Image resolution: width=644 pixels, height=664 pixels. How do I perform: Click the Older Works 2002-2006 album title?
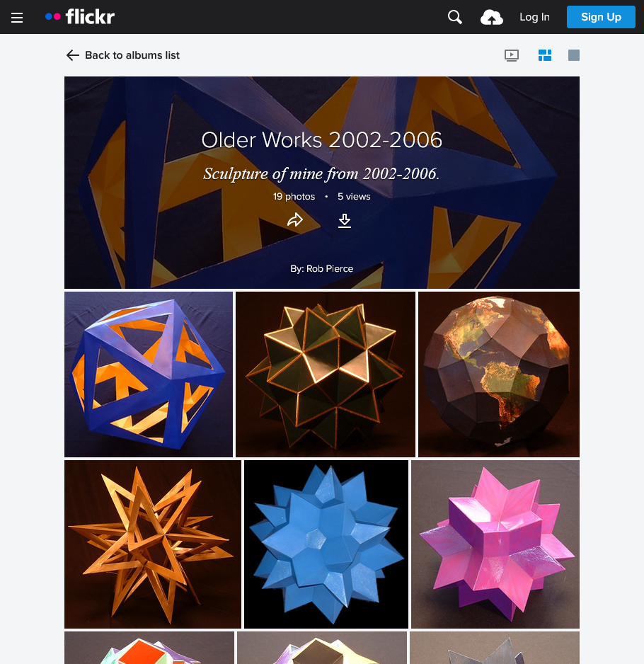[x=322, y=140]
